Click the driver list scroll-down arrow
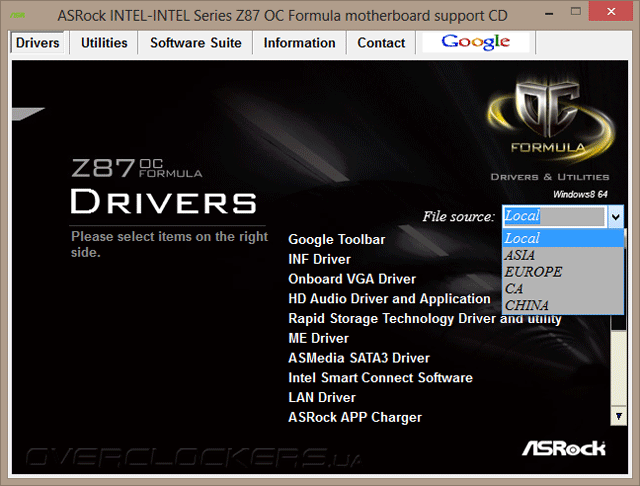The image size is (640, 486). tap(619, 416)
